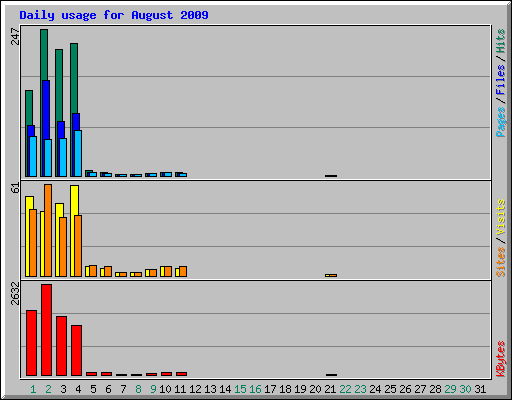Image resolution: width=512 pixels, height=400 pixels.
Task: Click the green day label 9 on x-axis
Action: click(x=153, y=389)
